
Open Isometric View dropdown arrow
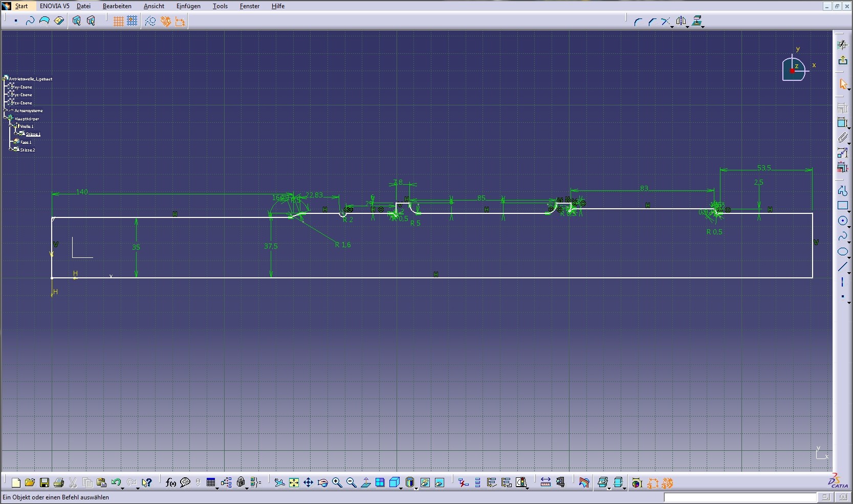[x=401, y=488]
